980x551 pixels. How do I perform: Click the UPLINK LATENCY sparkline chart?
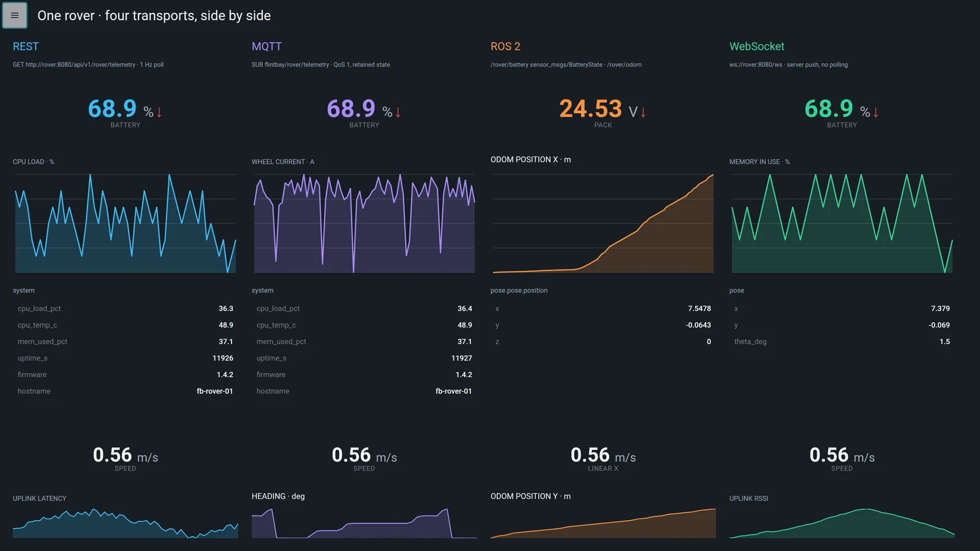pyautogui.click(x=126, y=523)
